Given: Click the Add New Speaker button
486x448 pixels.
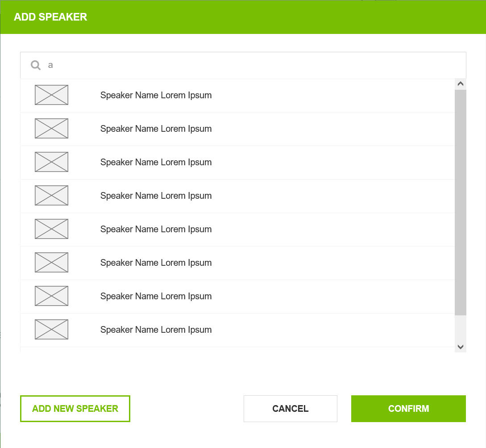Looking at the screenshot, I should [75, 409].
